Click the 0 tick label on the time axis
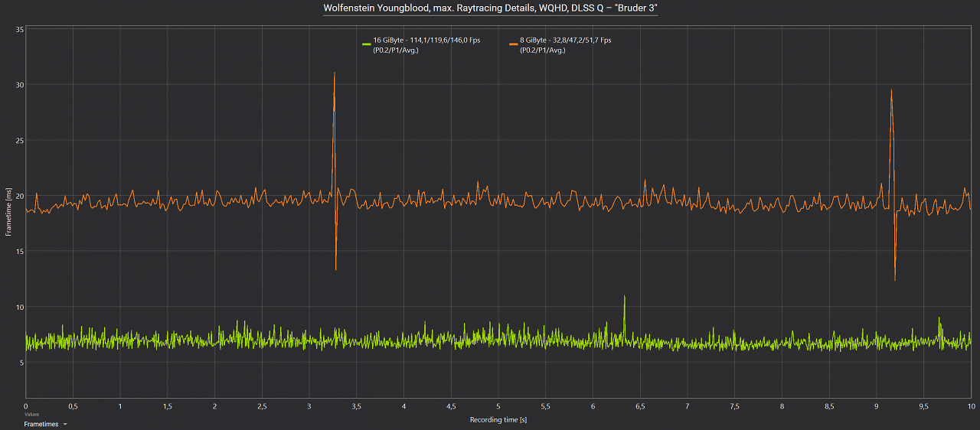 25,406
